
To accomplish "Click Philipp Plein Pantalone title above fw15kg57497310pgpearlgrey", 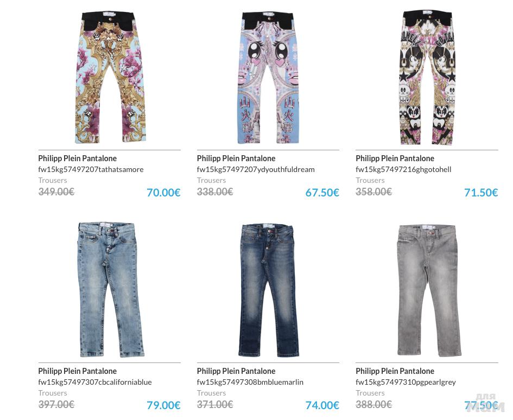I will click(395, 371).
